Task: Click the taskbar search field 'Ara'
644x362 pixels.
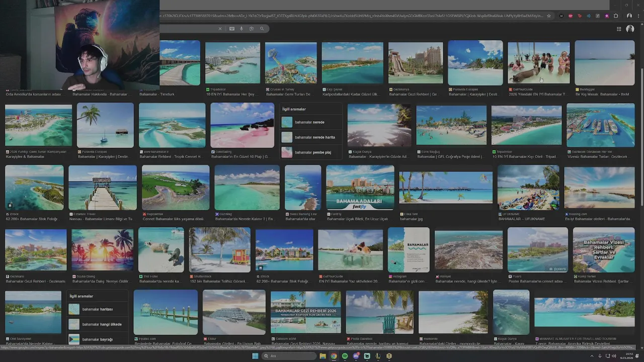Action: (x=289, y=356)
